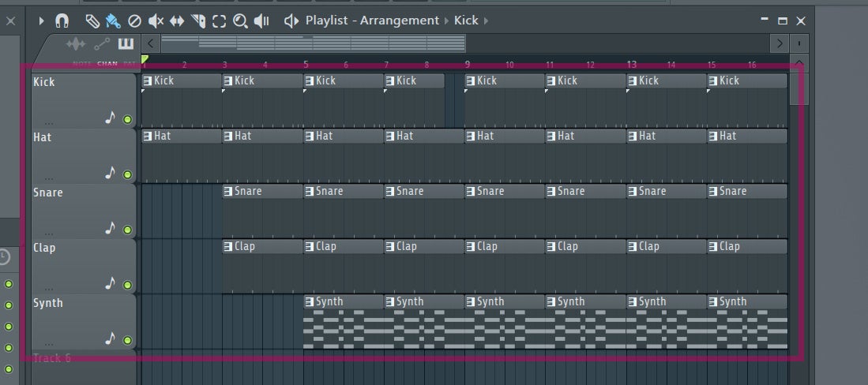Open clip menu of Clap clip at bar 7

tap(389, 247)
